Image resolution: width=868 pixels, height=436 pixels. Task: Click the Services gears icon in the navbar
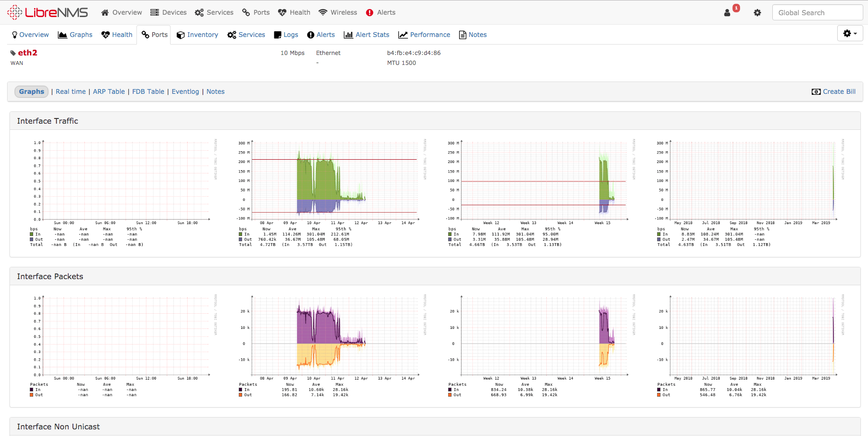199,12
